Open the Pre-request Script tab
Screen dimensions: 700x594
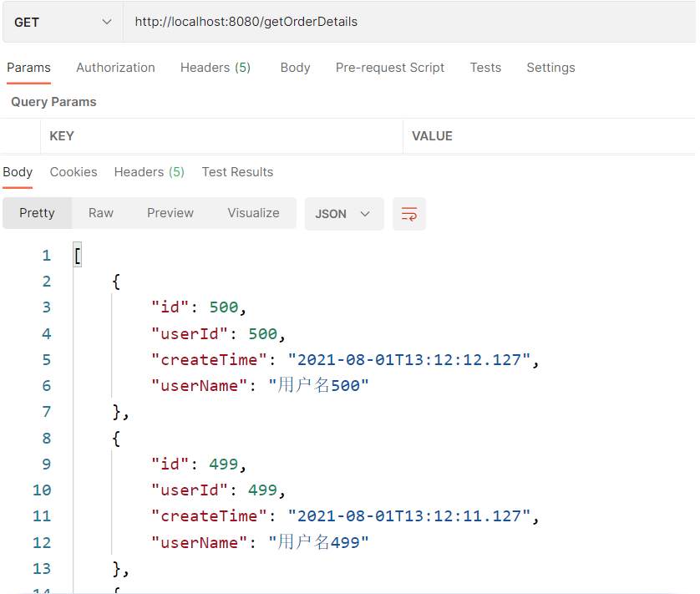pyautogui.click(x=390, y=68)
